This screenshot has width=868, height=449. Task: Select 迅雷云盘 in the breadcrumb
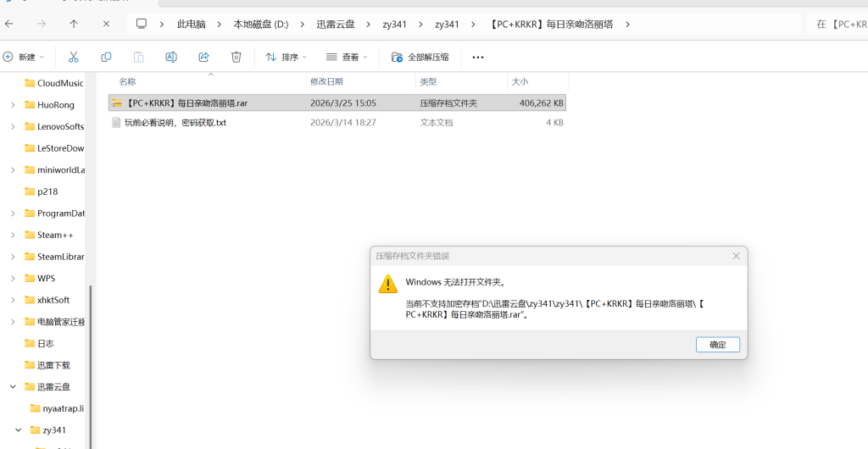336,25
